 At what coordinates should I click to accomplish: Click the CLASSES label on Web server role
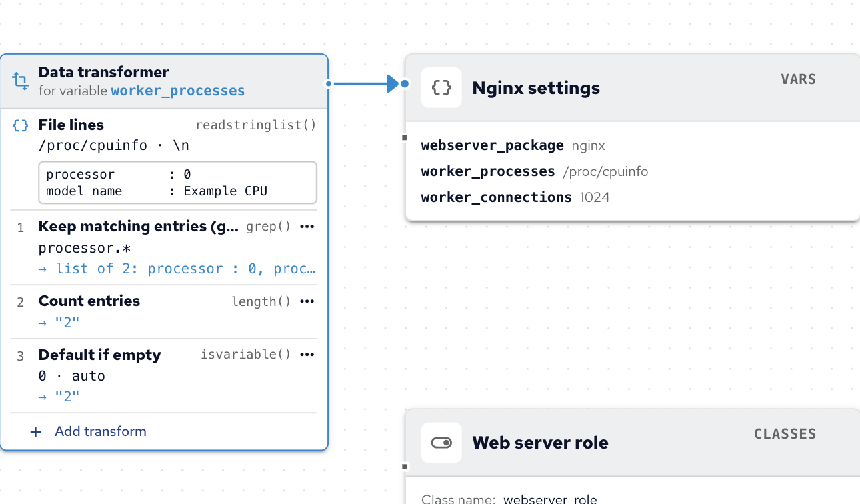[x=785, y=434]
